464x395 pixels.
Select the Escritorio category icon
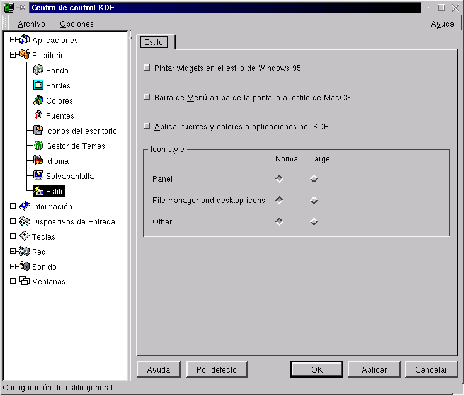coord(25,54)
